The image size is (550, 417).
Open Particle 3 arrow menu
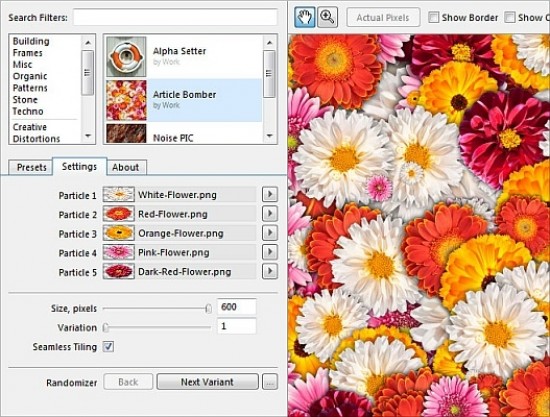(x=270, y=233)
